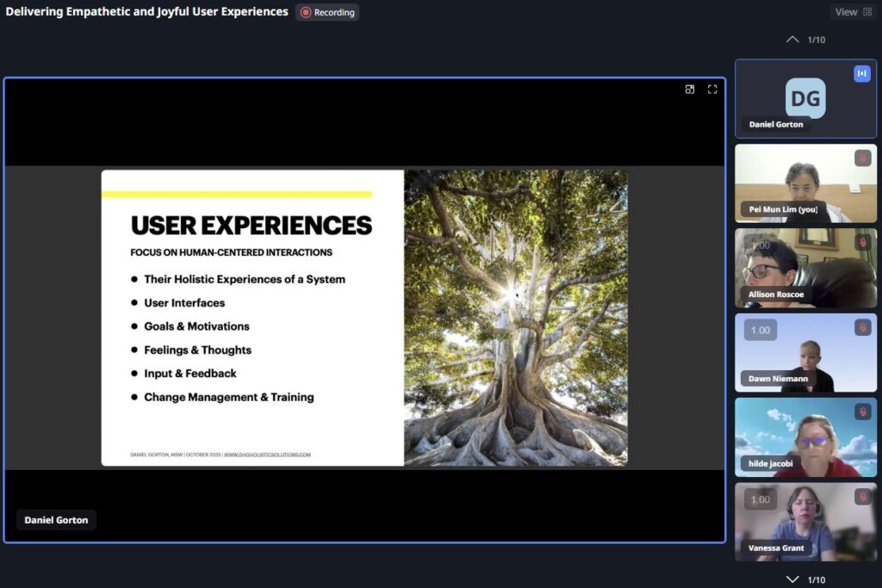Click muted mic icon on Dawn Niemann's tile
Screen dimensions: 882x588
862,327
